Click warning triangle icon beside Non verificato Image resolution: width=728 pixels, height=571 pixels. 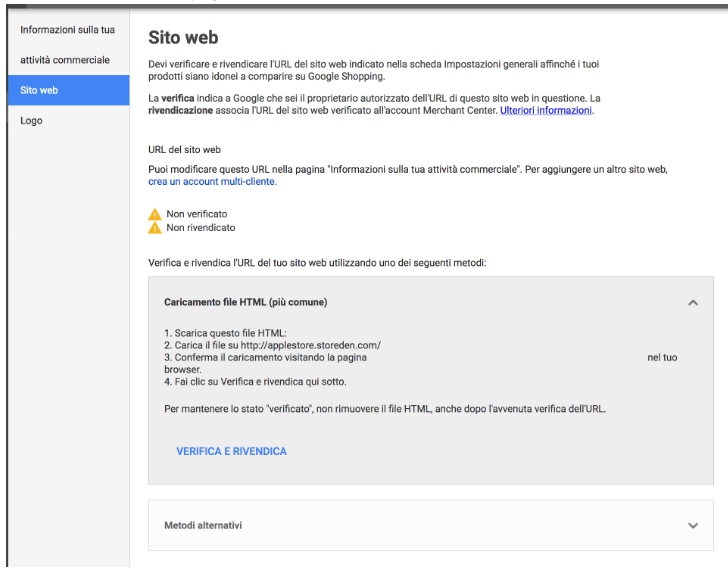154,214
